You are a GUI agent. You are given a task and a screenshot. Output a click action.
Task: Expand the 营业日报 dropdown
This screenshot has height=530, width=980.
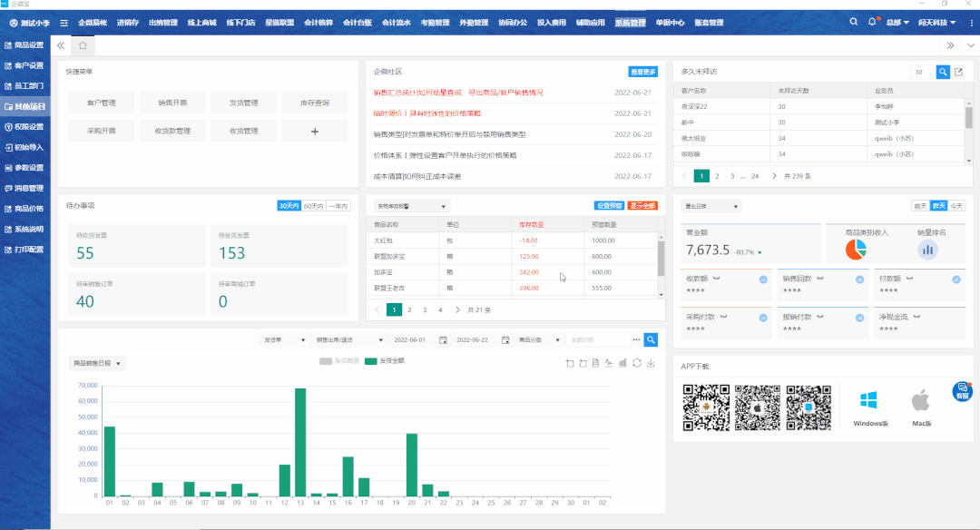pos(711,206)
